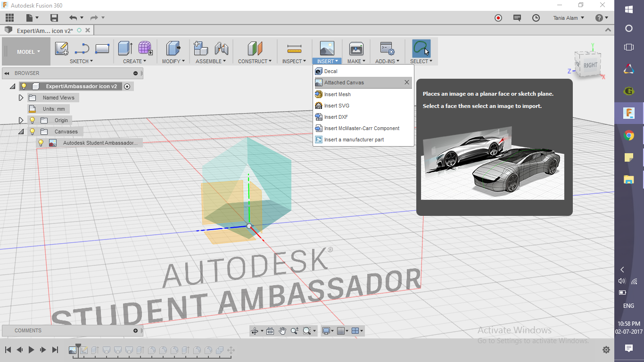
Task: Open the ASSEMBLE dropdown menu
Action: [211, 61]
